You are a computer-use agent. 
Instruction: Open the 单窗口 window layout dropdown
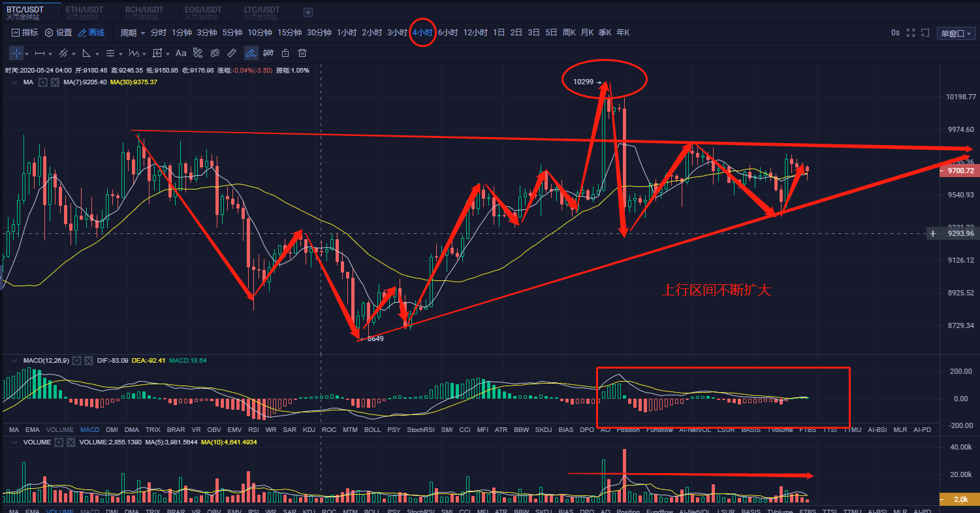[x=956, y=33]
